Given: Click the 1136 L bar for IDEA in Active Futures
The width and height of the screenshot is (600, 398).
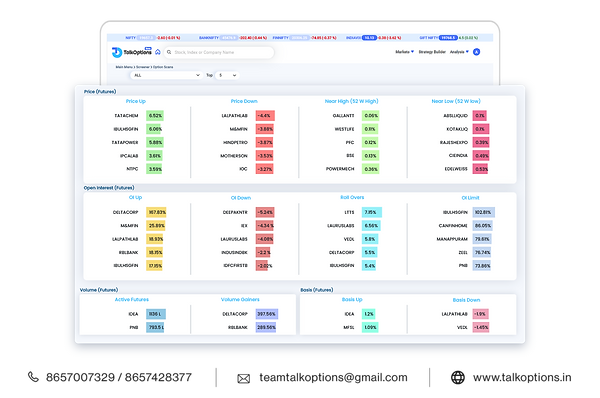Looking at the screenshot, I should click(156, 314).
